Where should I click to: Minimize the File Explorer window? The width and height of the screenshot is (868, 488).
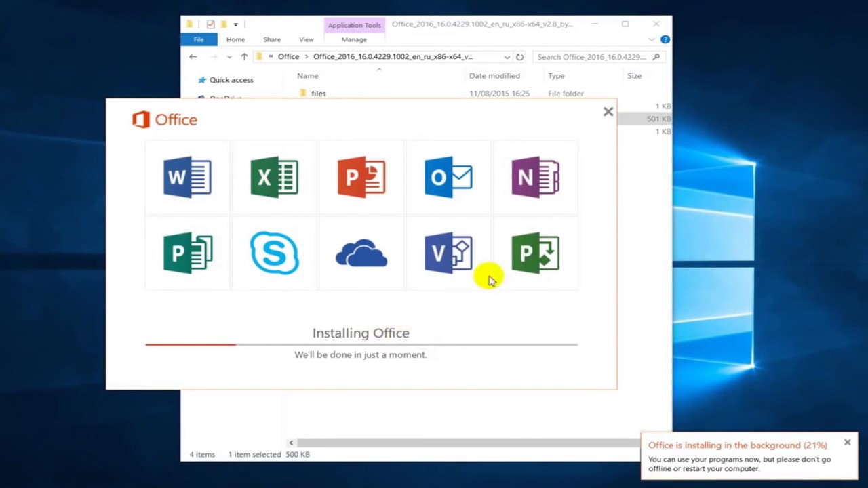tap(594, 24)
